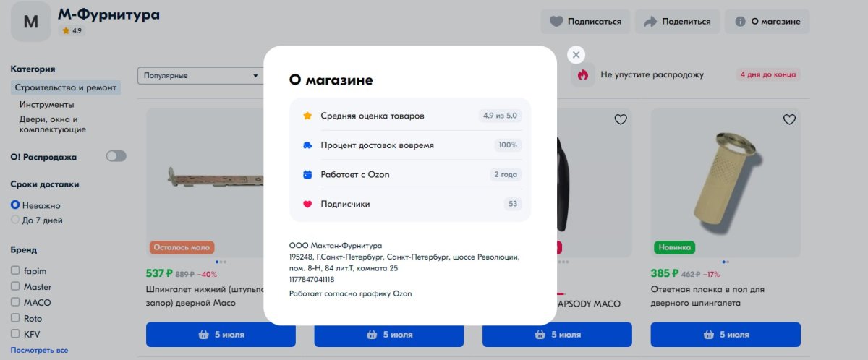The height and width of the screenshot is (360, 868).
Task: Add brass floor plate product to favorites
Action: 789,119
